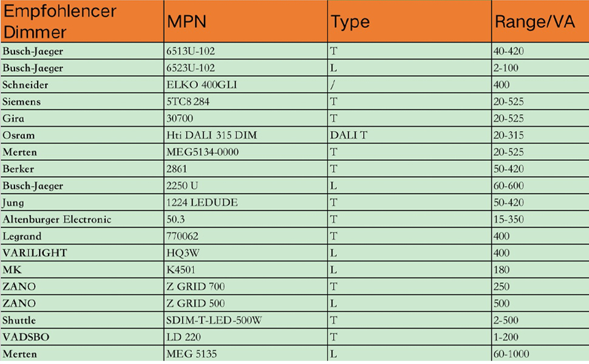Select the ELKO 400GLI cell
Screen dimensions: 589x364
pos(246,85)
